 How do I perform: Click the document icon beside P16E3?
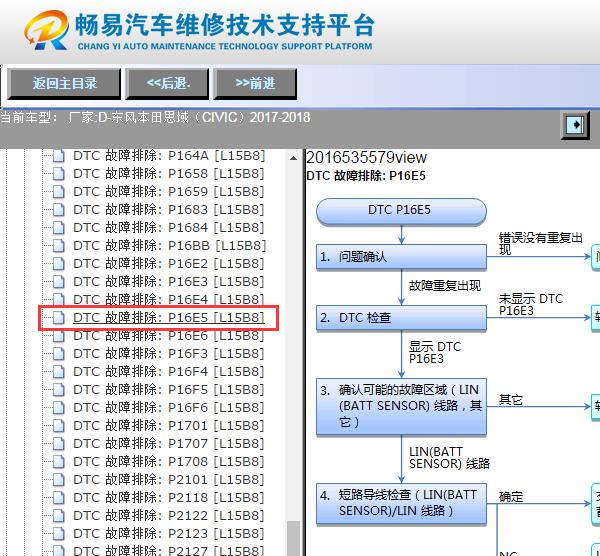click(x=59, y=282)
